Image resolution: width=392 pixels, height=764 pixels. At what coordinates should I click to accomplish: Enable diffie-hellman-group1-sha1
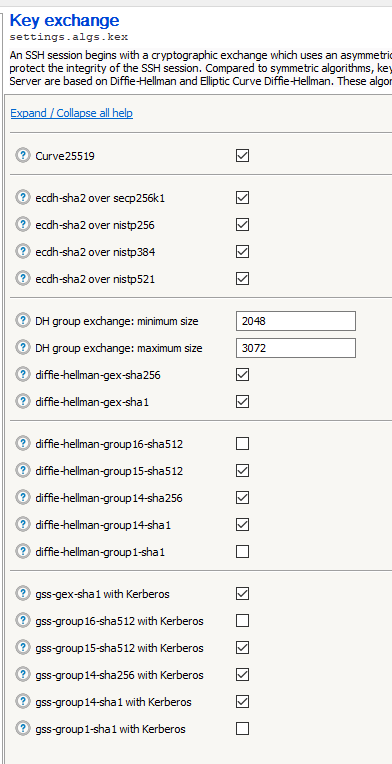pyautogui.click(x=242, y=552)
